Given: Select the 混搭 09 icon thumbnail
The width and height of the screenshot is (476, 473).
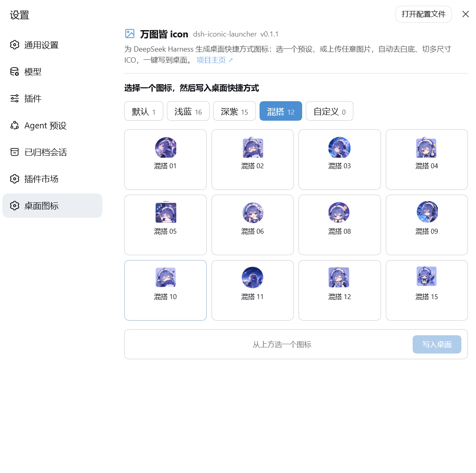Looking at the screenshot, I should click(427, 212).
